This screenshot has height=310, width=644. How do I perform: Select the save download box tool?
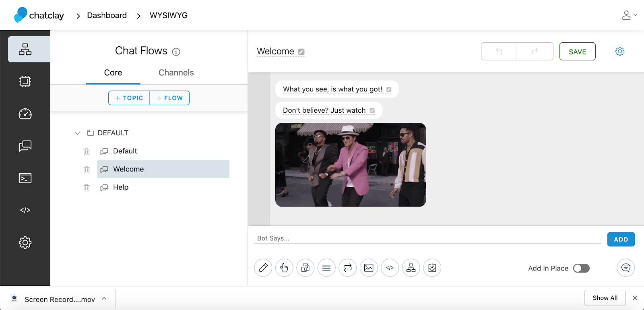coord(432,268)
